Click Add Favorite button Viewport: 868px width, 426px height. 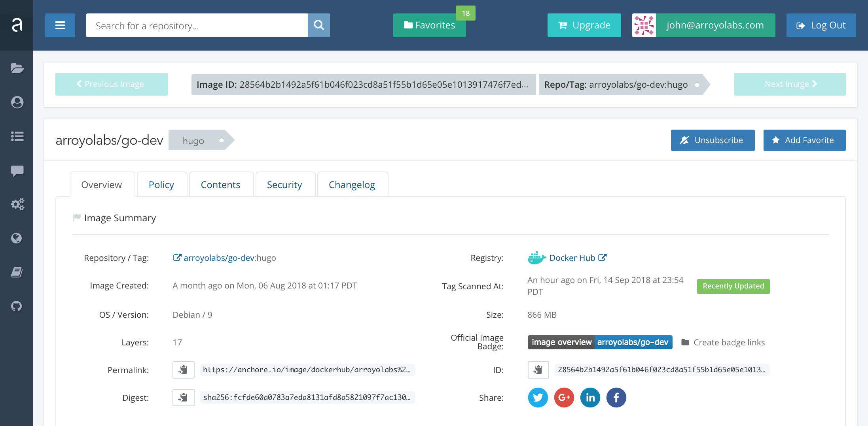click(805, 140)
